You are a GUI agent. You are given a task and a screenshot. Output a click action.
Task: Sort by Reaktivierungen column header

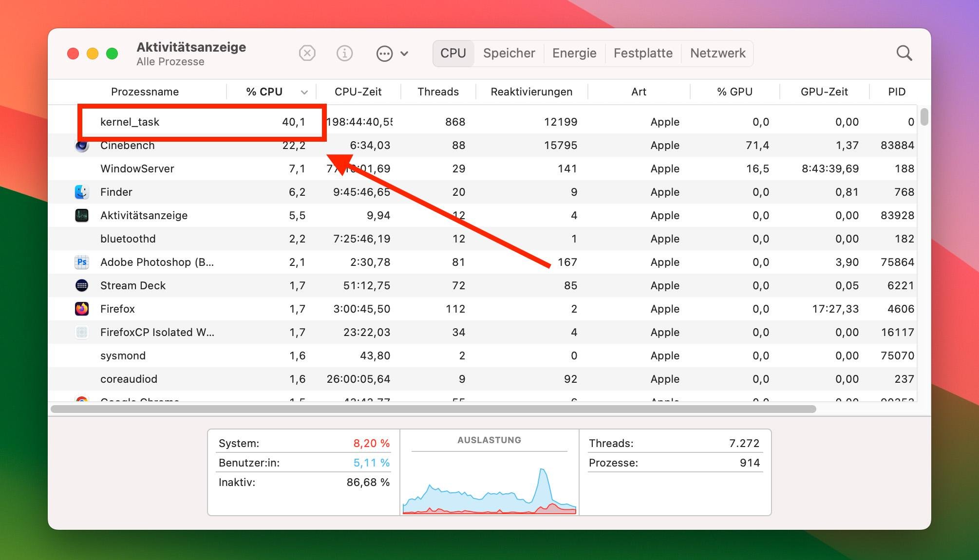point(531,92)
